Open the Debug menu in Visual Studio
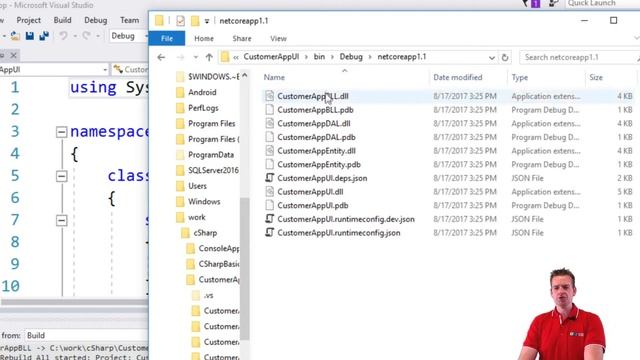 click(x=96, y=20)
